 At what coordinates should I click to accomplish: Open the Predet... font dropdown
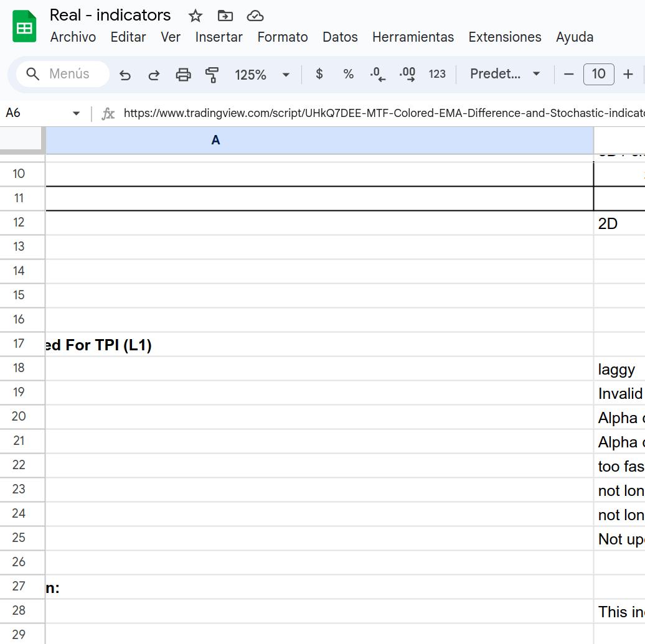505,74
